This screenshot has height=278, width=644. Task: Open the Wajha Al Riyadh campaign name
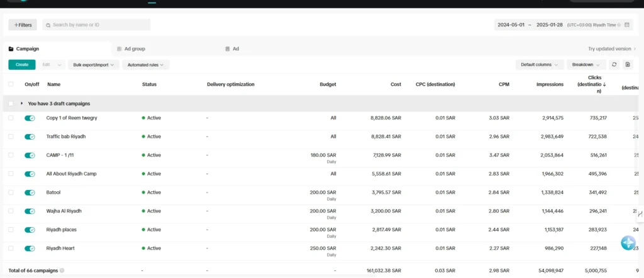click(x=64, y=211)
